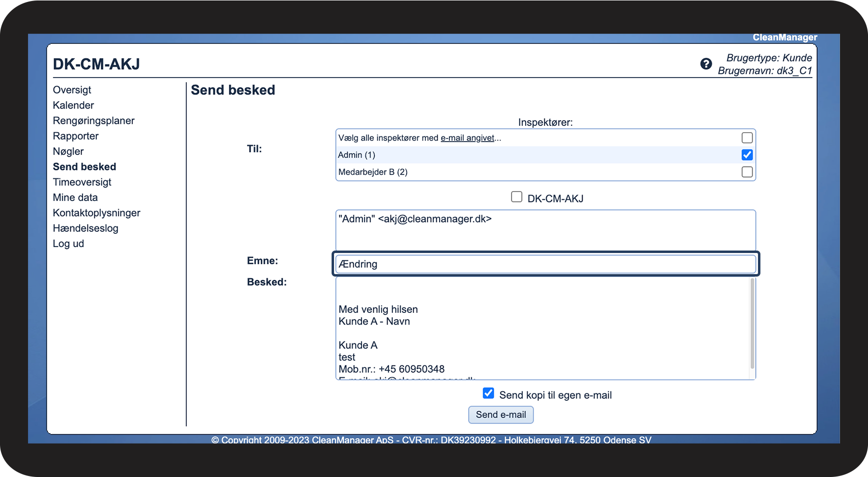868x477 pixels.
Task: Click Log ud to sign out
Action: [68, 244]
